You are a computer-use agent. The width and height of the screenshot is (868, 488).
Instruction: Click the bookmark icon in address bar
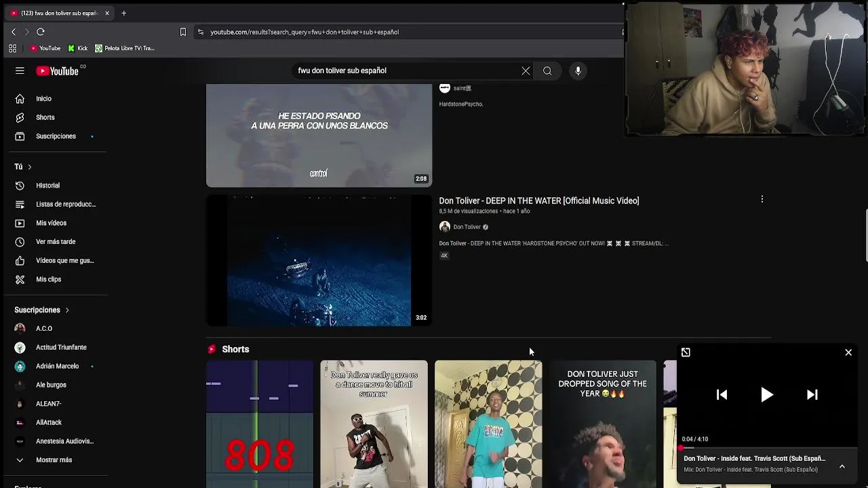click(182, 32)
